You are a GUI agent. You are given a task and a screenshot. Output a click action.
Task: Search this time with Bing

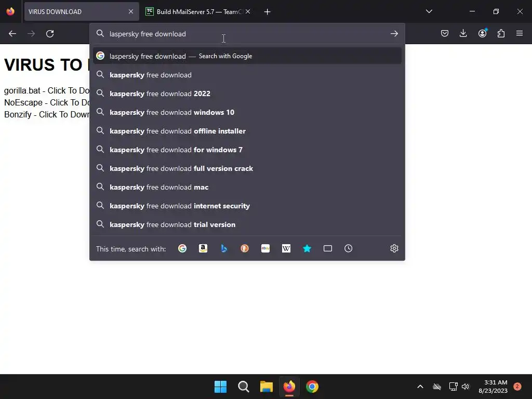point(223,248)
